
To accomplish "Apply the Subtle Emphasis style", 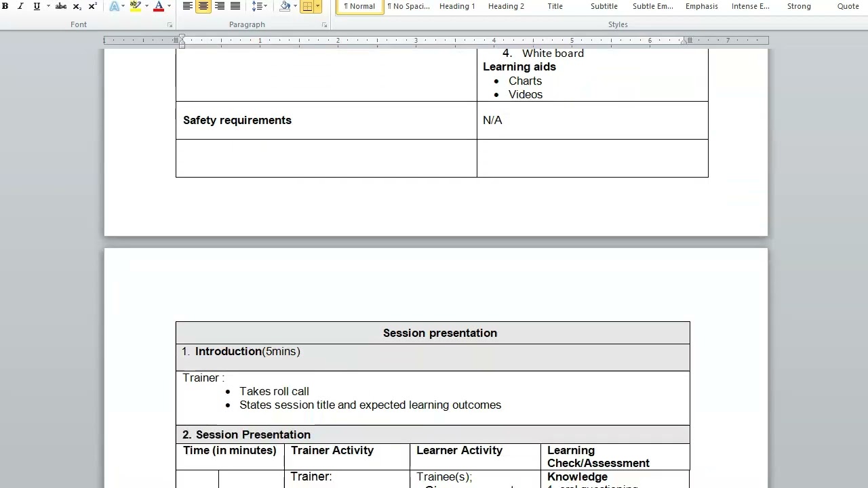I will click(652, 7).
